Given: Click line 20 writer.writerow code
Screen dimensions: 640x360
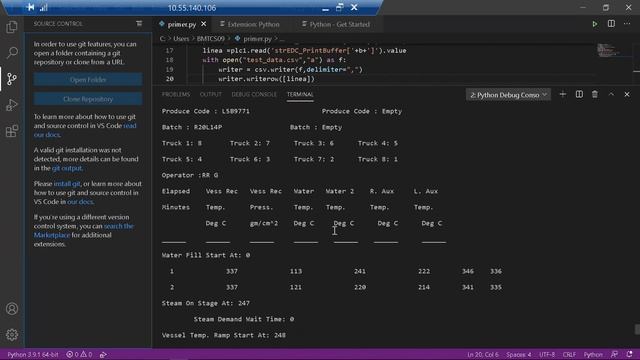Looking at the screenshot, I should pos(266,79).
